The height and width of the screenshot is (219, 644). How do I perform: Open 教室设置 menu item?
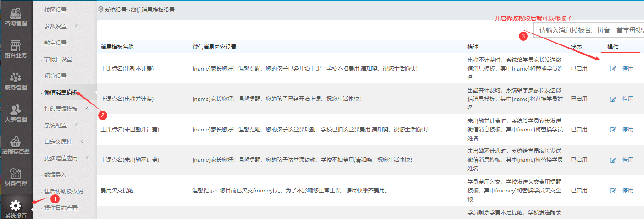(x=56, y=43)
